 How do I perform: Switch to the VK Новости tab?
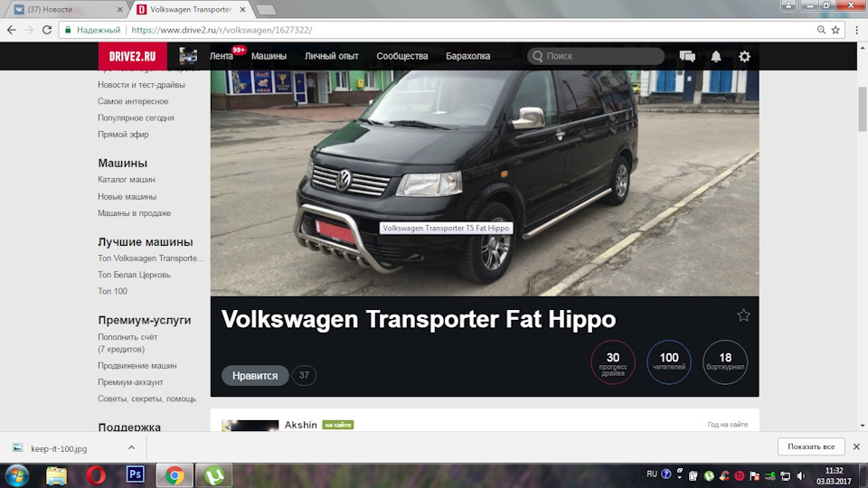click(65, 9)
